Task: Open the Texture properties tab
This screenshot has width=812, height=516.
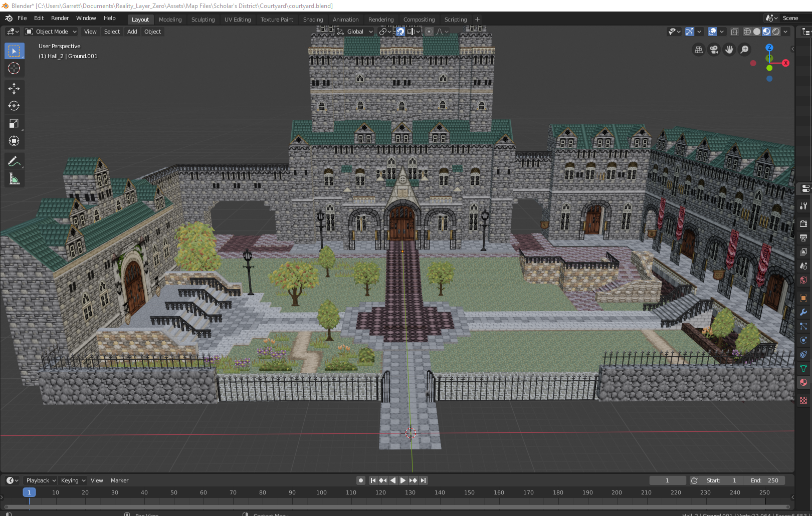Action: pos(803,400)
